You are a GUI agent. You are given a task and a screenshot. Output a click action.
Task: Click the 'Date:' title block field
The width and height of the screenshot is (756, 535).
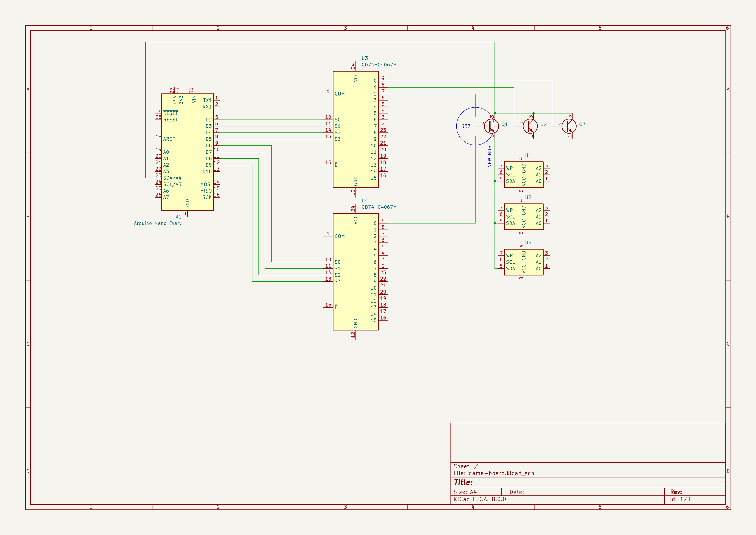[x=517, y=492]
